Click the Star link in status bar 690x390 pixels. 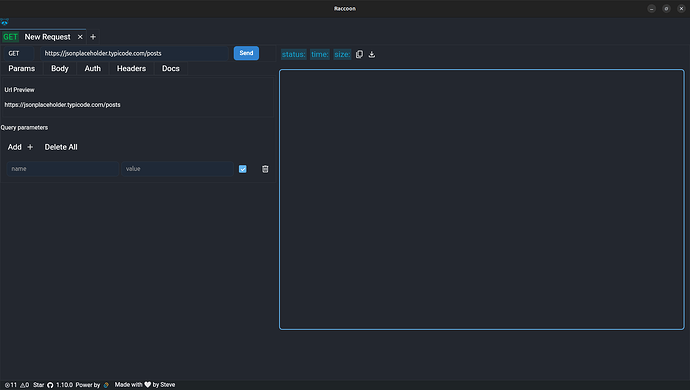click(x=39, y=385)
